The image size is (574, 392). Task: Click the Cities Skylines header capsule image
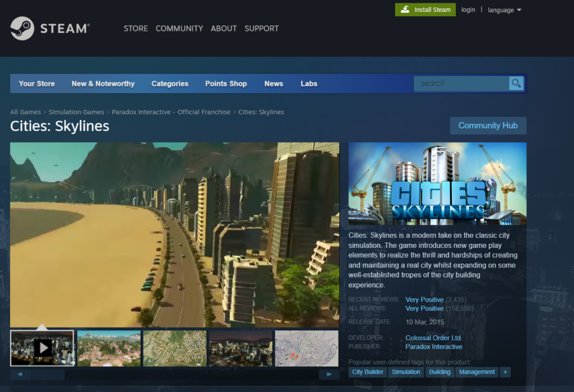tap(437, 183)
